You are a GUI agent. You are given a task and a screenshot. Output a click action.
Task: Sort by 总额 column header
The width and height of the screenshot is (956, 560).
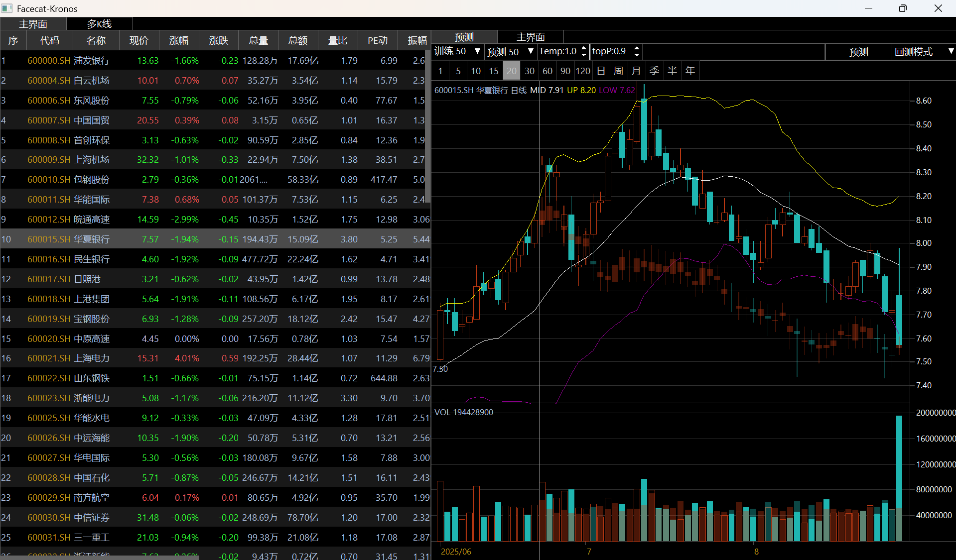pos(298,40)
